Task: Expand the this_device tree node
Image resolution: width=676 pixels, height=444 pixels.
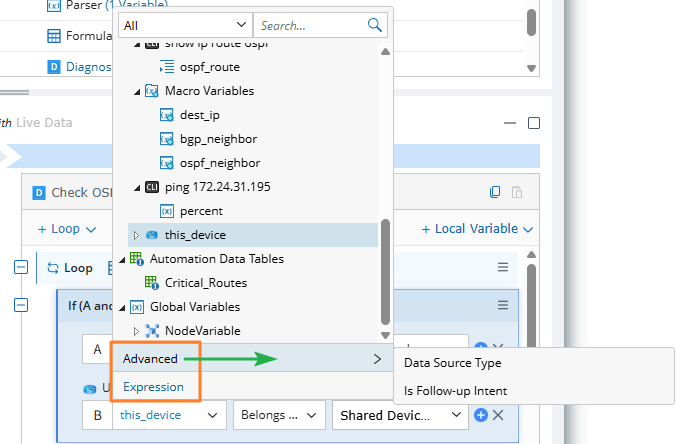Action: point(137,235)
